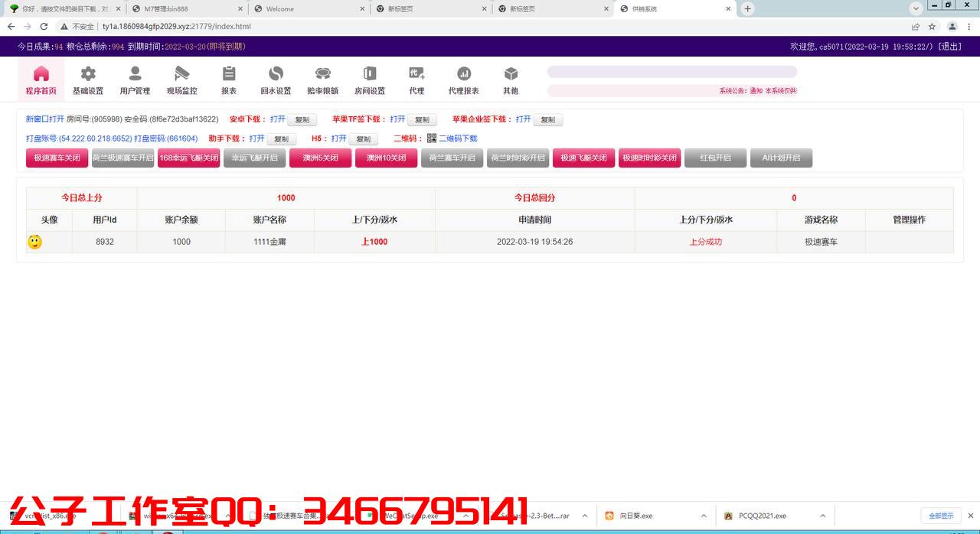
Task: Click the smiley avatar of user 8932
Action: pyautogui.click(x=34, y=242)
